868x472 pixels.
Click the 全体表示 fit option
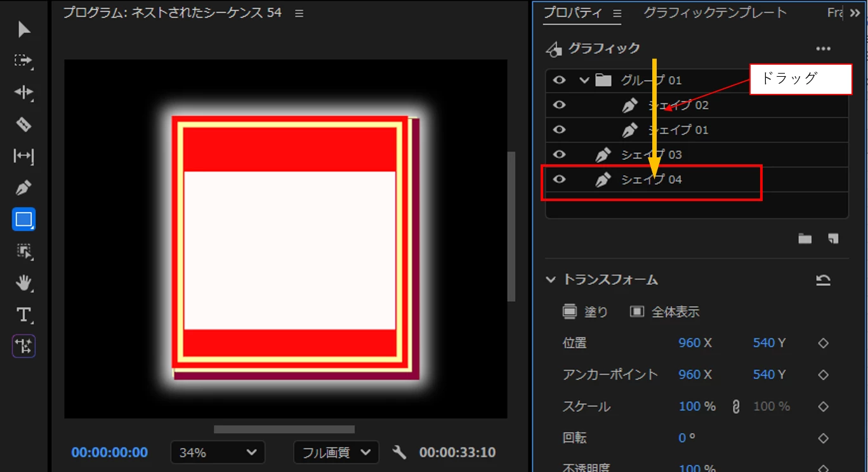664,312
